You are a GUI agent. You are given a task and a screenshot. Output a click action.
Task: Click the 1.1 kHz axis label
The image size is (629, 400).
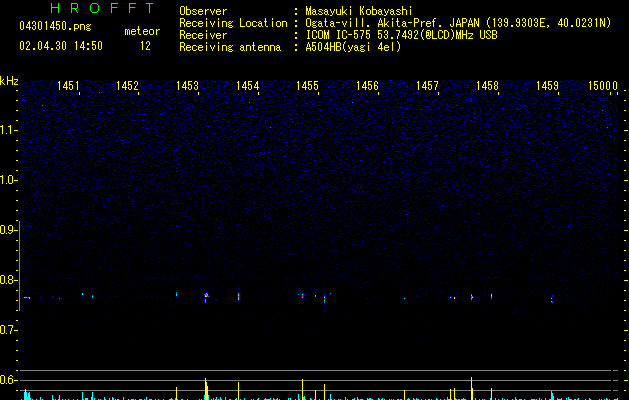(x=8, y=130)
